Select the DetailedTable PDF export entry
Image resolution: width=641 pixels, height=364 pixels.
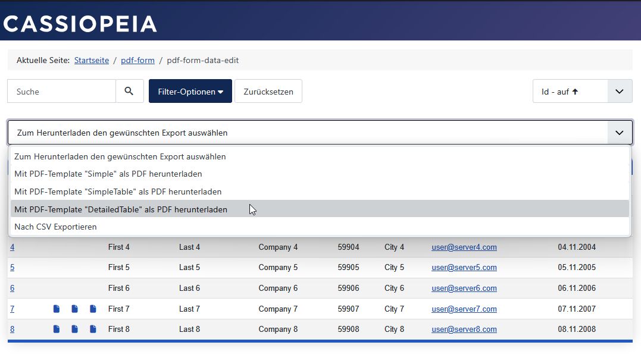click(121, 209)
